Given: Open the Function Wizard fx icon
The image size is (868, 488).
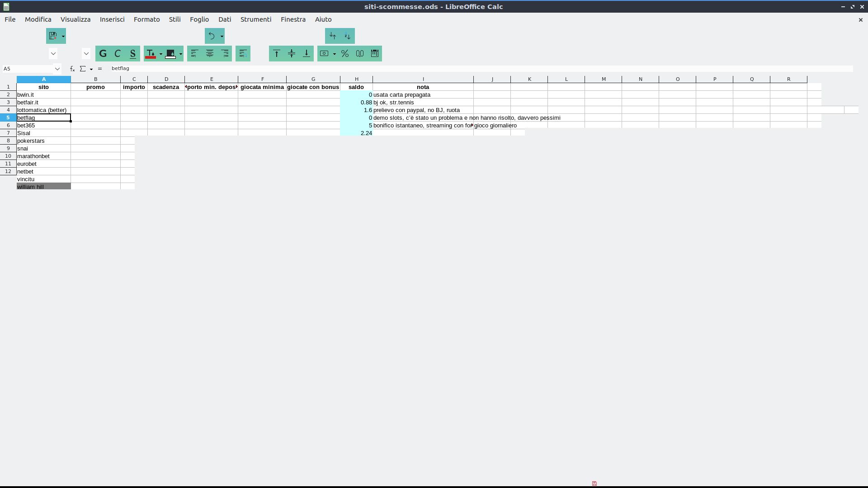Looking at the screenshot, I should 72,69.
